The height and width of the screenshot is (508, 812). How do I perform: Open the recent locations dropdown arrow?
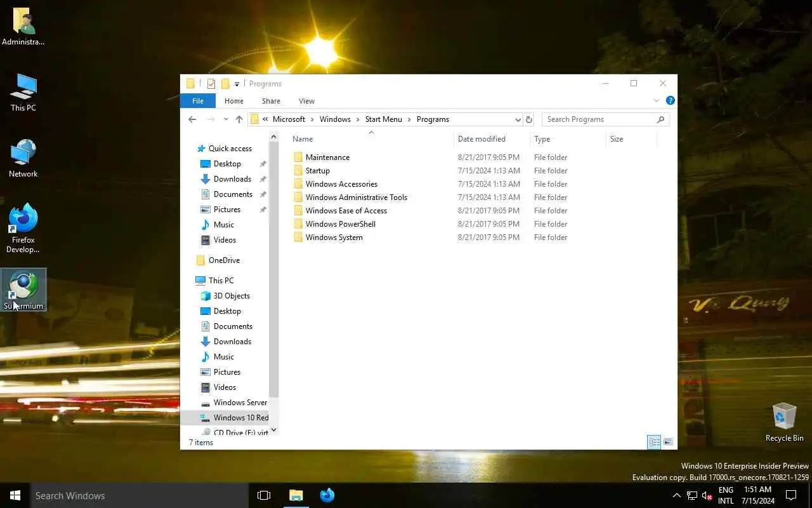tap(226, 119)
